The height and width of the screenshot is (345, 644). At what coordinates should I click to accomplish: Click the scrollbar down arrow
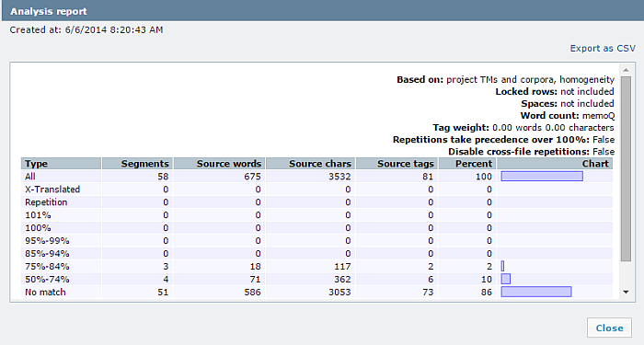[626, 292]
